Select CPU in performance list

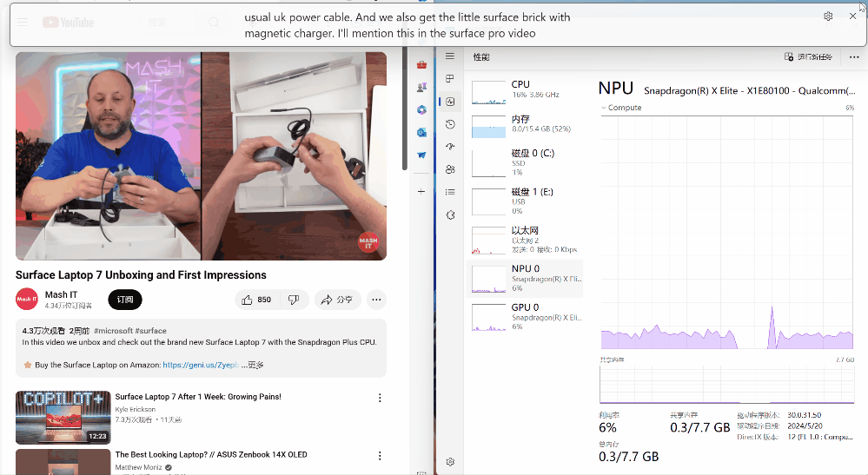(525, 92)
